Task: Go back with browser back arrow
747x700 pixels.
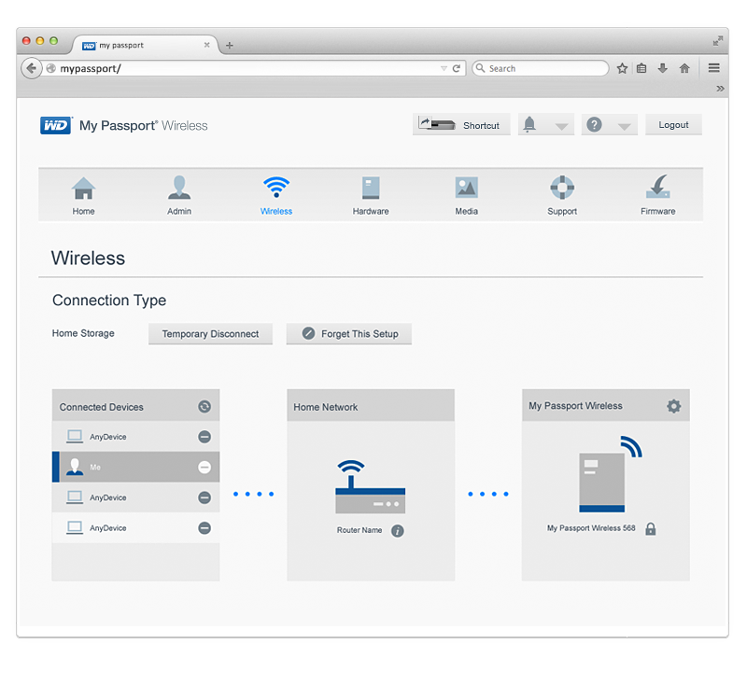Action: tap(32, 68)
